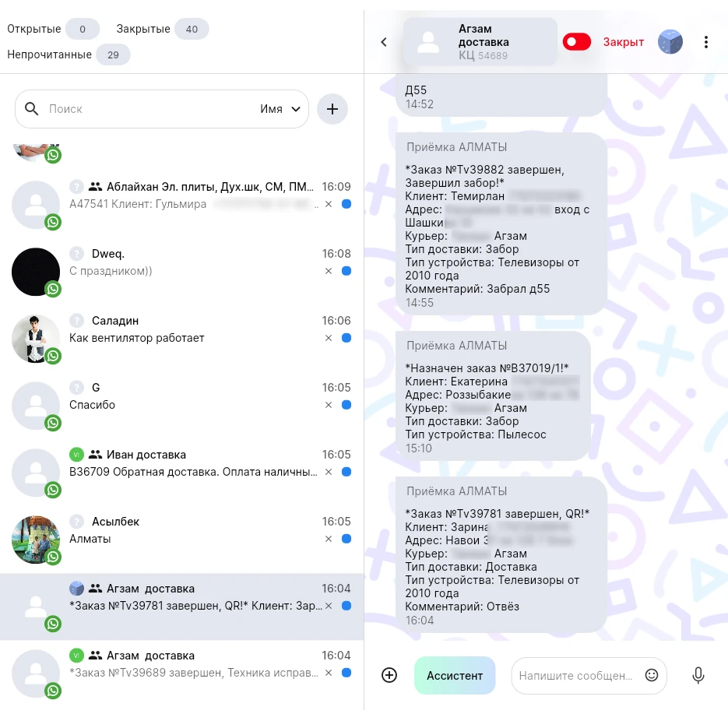The width and height of the screenshot is (728, 728).
Task: Click the assigned operator avatar in chat header
Action: (x=670, y=42)
